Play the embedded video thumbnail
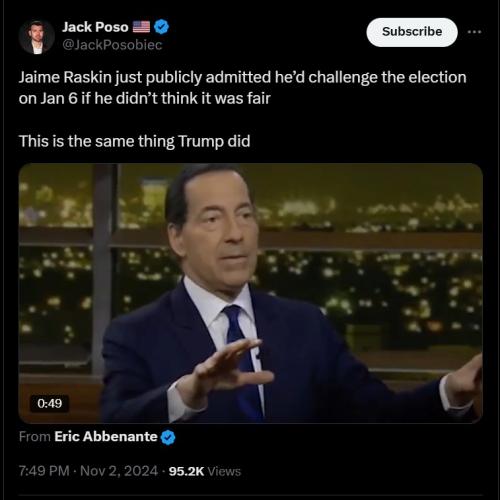This screenshot has width=500, height=500. click(x=250, y=293)
